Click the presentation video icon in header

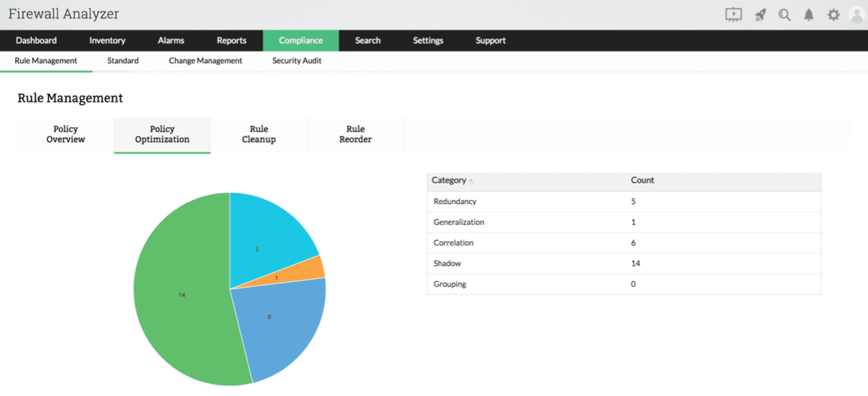point(733,15)
